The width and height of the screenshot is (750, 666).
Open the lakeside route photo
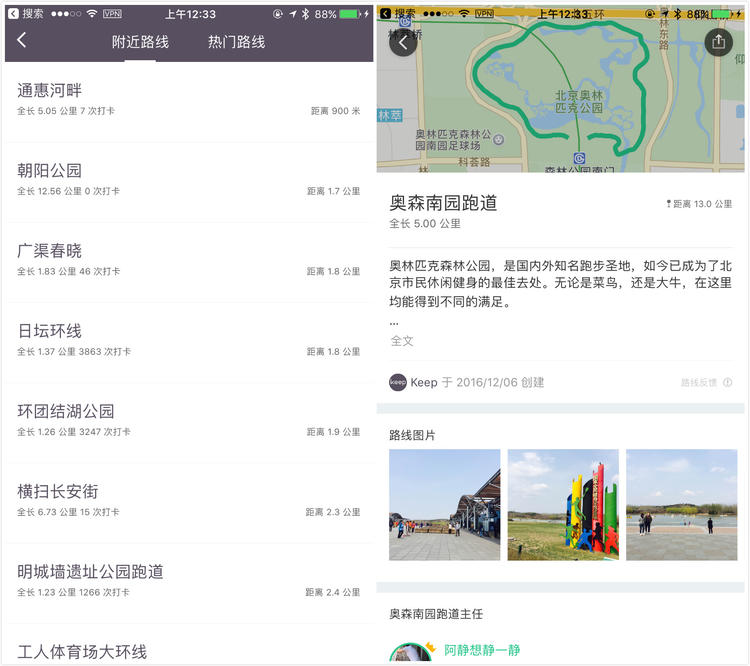(x=682, y=505)
